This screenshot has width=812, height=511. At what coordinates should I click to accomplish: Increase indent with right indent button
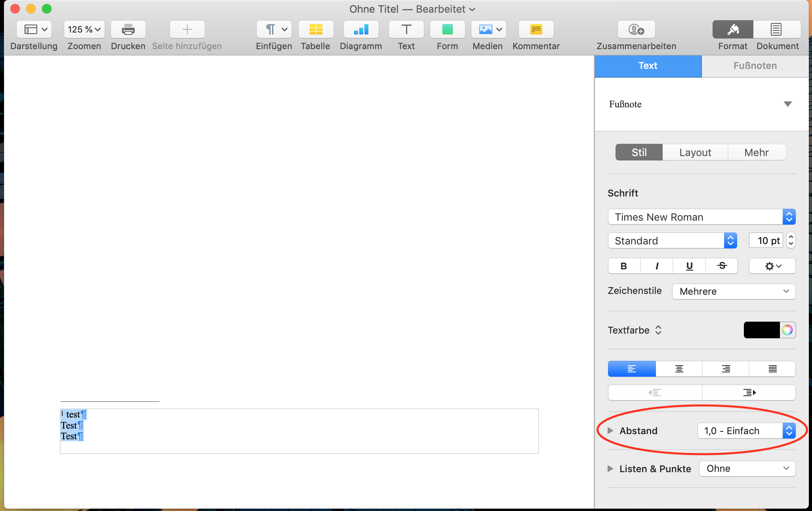click(749, 393)
